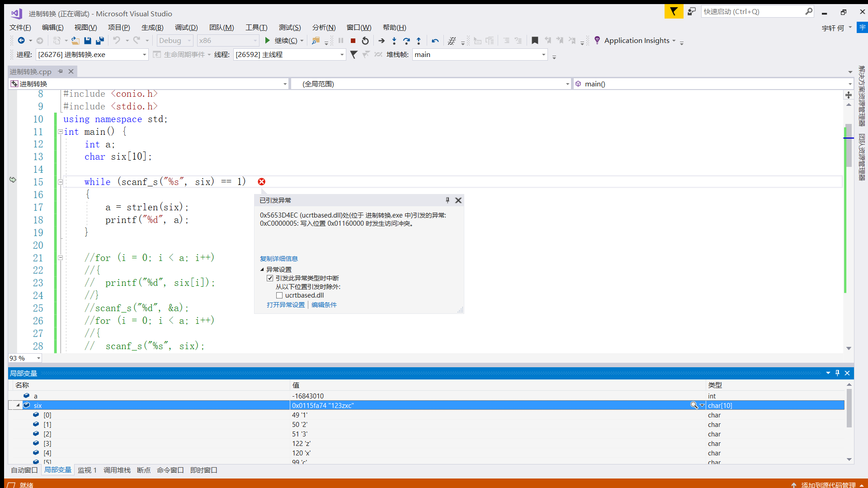Click the Open File folder icon
This screenshot has width=868, height=488.
(x=75, y=41)
